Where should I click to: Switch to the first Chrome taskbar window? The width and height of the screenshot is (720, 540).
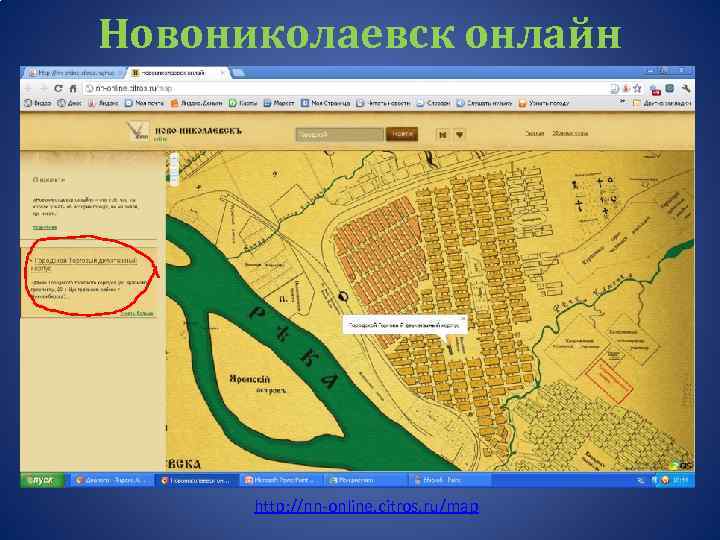pyautogui.click(x=113, y=480)
